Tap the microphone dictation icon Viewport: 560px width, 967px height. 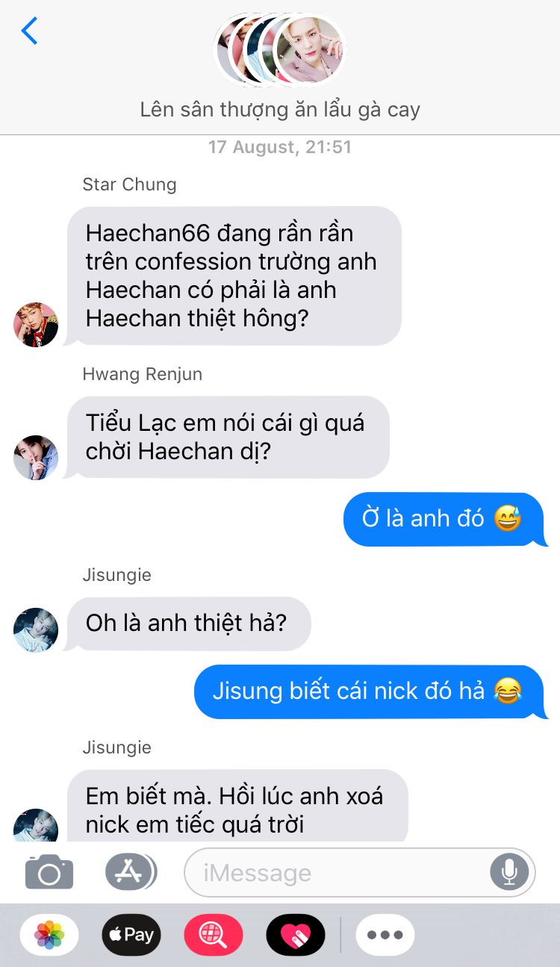(x=510, y=871)
